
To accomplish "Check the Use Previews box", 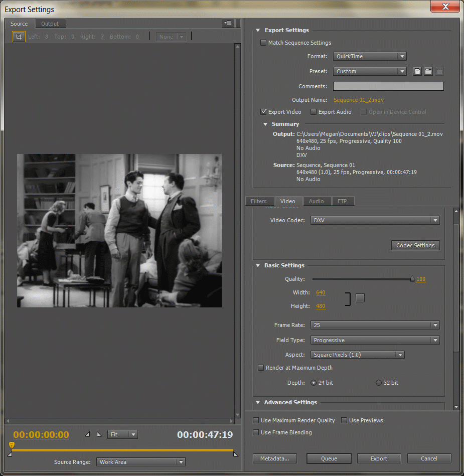I will click(344, 420).
